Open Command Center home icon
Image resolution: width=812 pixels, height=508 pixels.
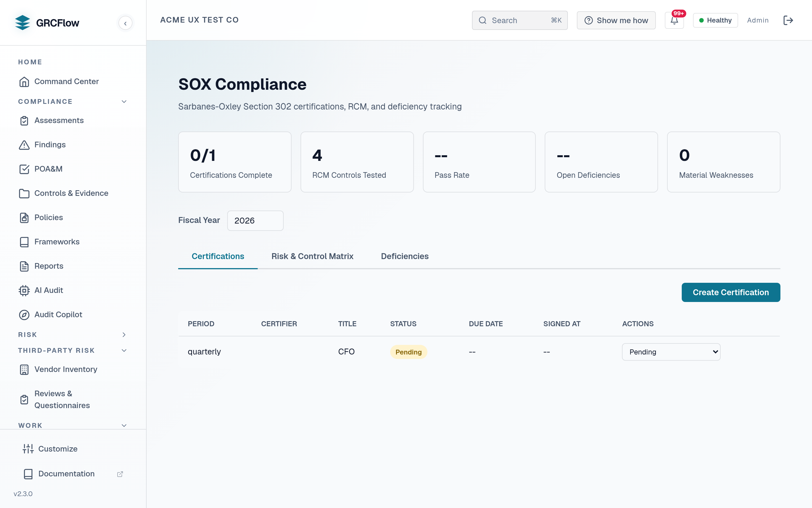pyautogui.click(x=24, y=82)
